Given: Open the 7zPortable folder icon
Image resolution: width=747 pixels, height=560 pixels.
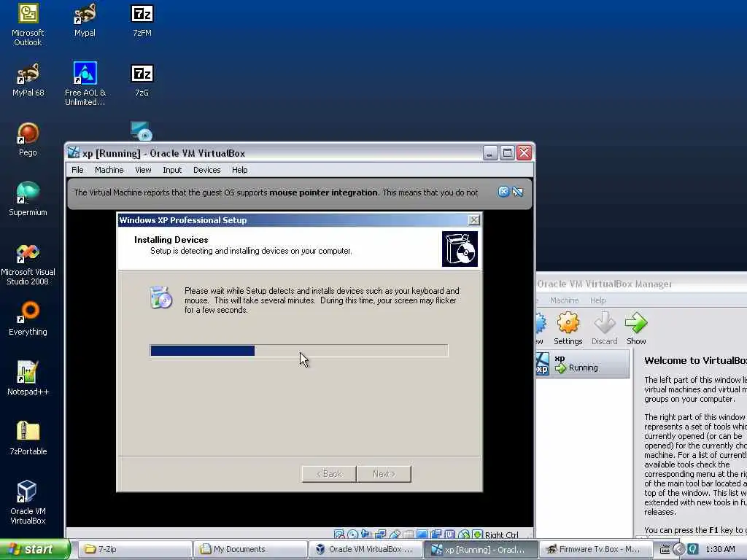Looking at the screenshot, I should (x=28, y=439).
